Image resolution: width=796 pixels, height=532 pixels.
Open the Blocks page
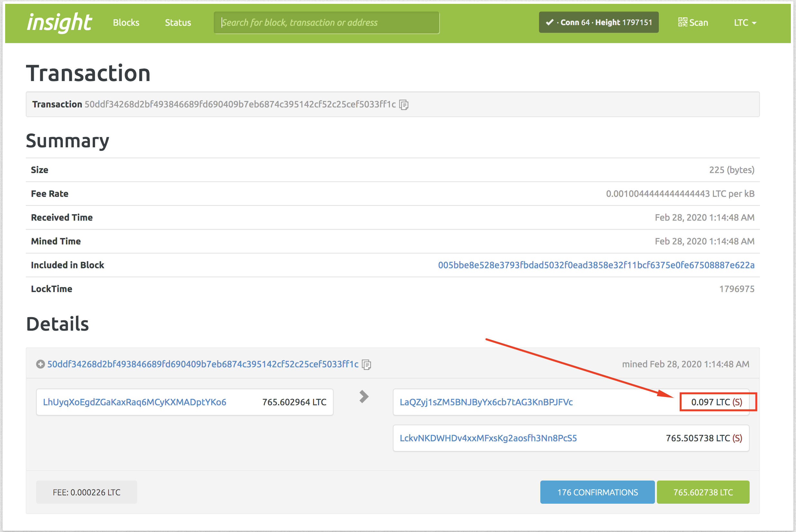pyautogui.click(x=126, y=23)
